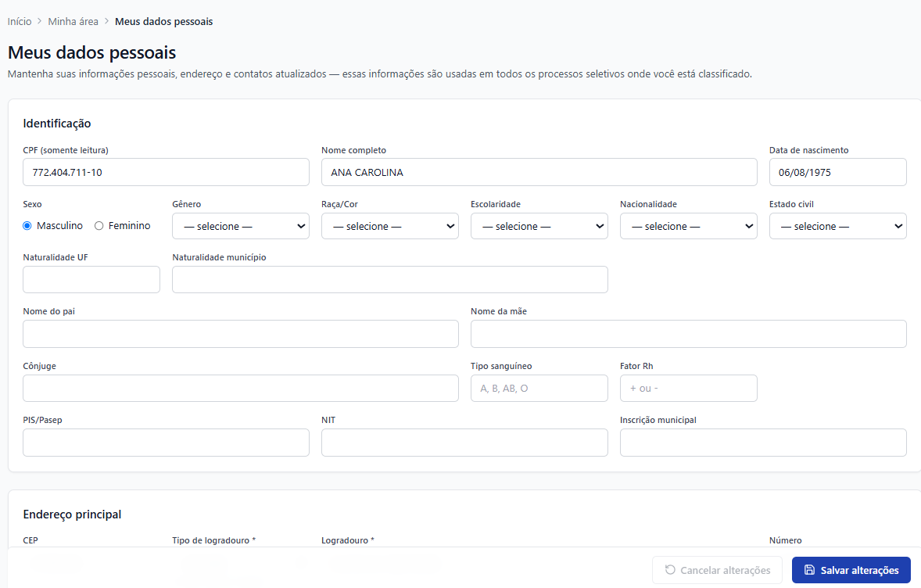This screenshot has height=588, width=921.
Task: Click the Tipo de logradouro * label
Action: coord(213,540)
